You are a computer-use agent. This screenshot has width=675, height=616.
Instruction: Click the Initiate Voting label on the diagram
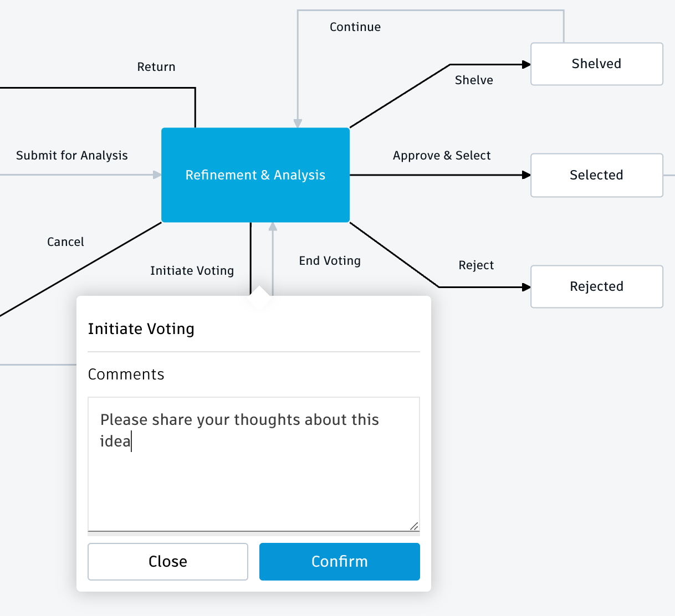(192, 271)
